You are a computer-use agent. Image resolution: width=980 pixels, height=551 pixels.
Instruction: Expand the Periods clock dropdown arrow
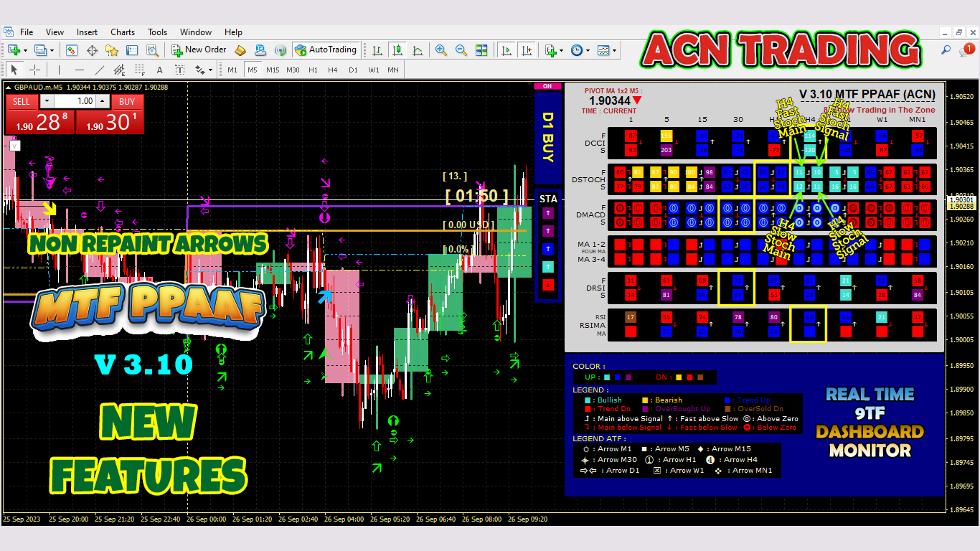[588, 50]
